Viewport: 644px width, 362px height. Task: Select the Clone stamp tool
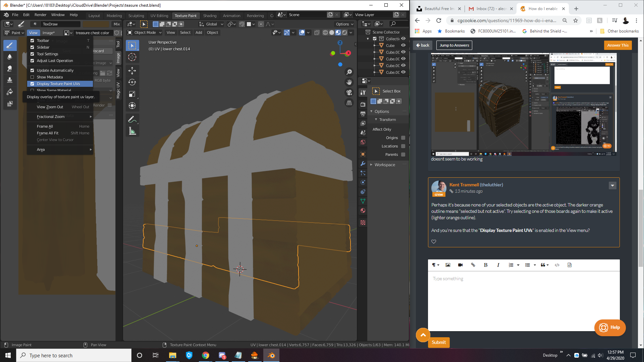pos(10,80)
